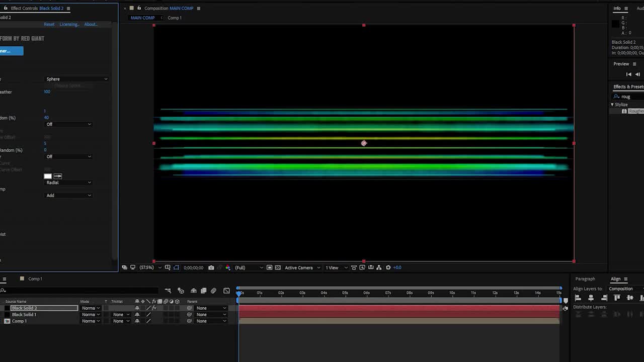The image size is (644, 362).
Task: Go to first frame in Preview panel
Action: [x=628, y=74]
